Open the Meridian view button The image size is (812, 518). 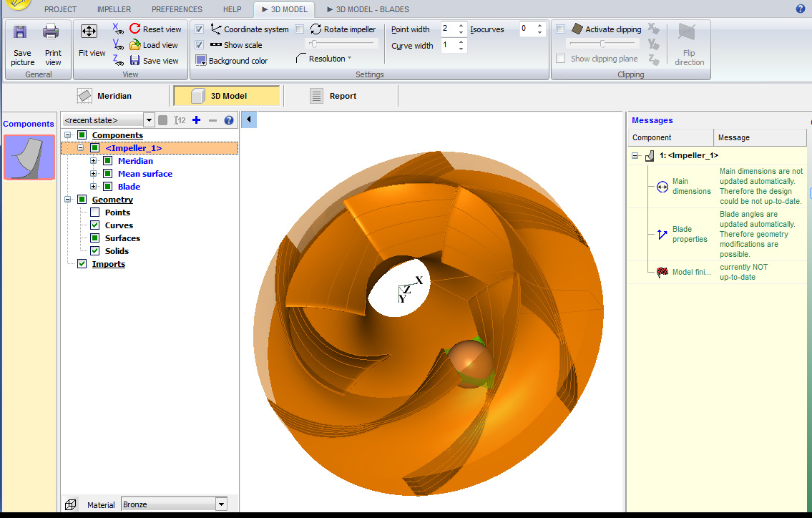(x=104, y=96)
